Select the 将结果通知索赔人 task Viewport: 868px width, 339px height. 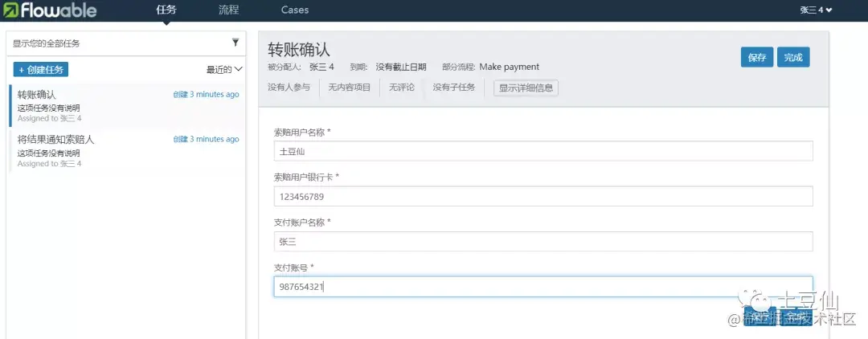point(127,151)
